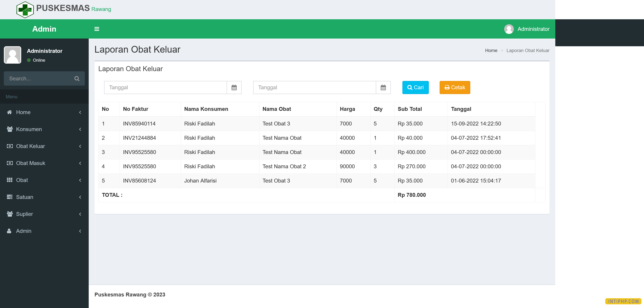Click the sidebar search magnifier icon

pos(77,78)
